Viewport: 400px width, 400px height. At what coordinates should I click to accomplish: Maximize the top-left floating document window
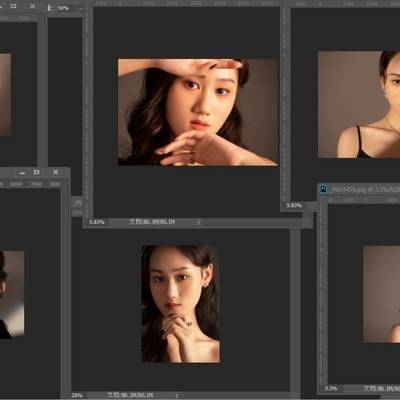click(x=13, y=6)
